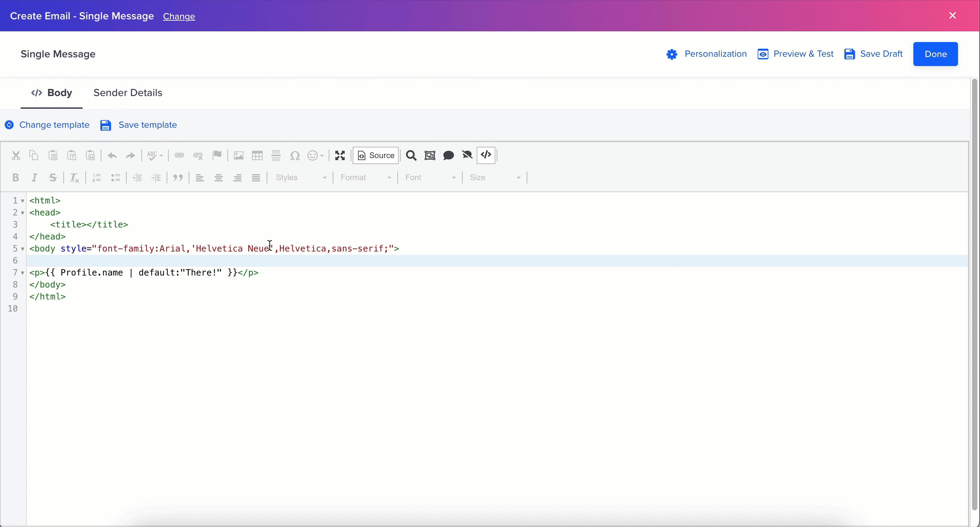Toggle strikethrough formatting

[53, 177]
